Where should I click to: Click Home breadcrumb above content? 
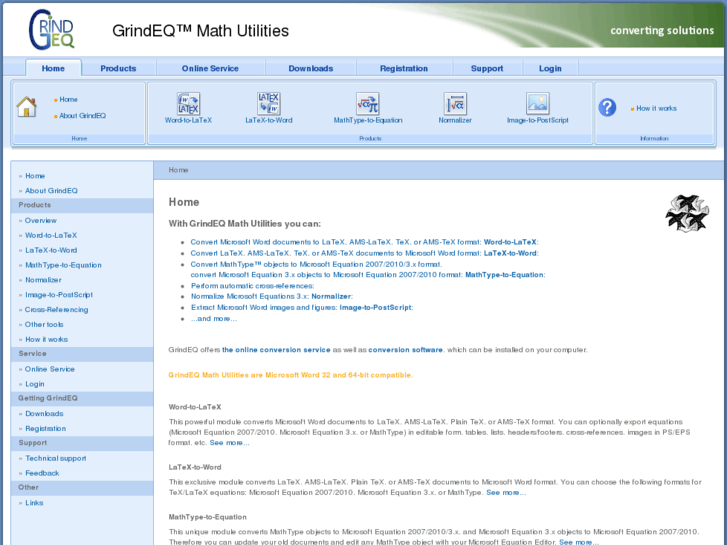pyautogui.click(x=179, y=170)
